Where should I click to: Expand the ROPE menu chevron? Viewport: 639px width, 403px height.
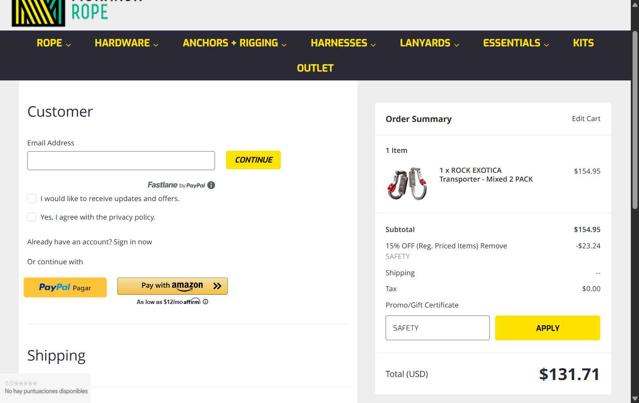pyautogui.click(x=68, y=44)
